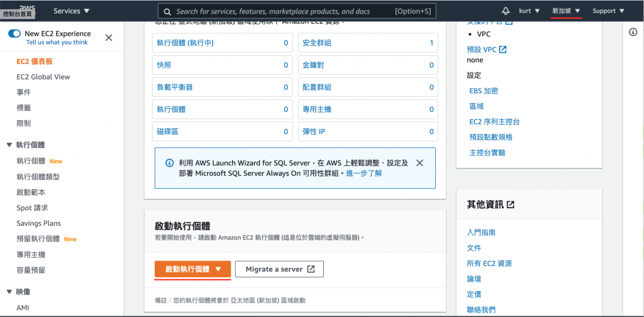This screenshot has width=644, height=317.
Task: Open the 啟動執行個體 orange dropdown button
Action: click(192, 269)
